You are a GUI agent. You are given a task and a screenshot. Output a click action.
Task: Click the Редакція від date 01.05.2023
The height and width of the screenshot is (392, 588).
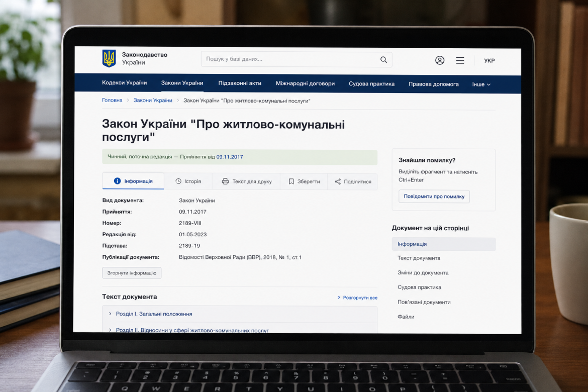[193, 235]
